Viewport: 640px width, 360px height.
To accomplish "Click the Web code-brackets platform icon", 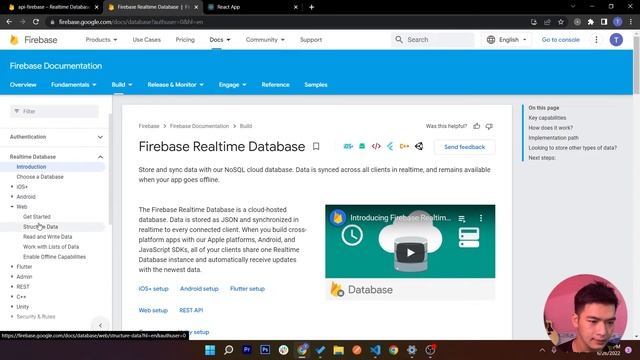I will click(376, 146).
